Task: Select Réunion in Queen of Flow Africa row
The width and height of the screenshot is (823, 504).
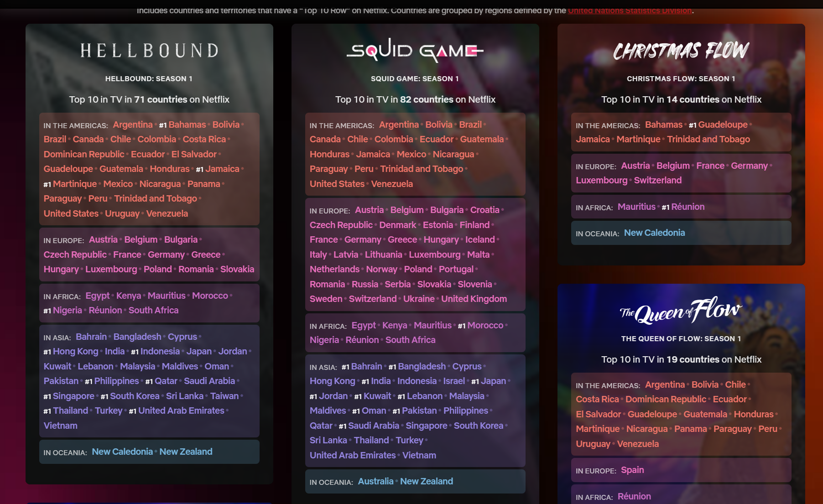Action: (634, 497)
